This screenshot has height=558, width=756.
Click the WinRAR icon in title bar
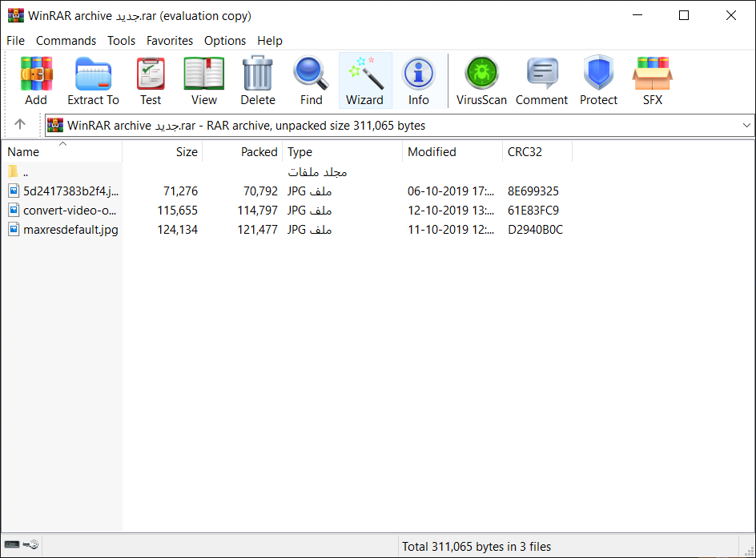click(16, 15)
